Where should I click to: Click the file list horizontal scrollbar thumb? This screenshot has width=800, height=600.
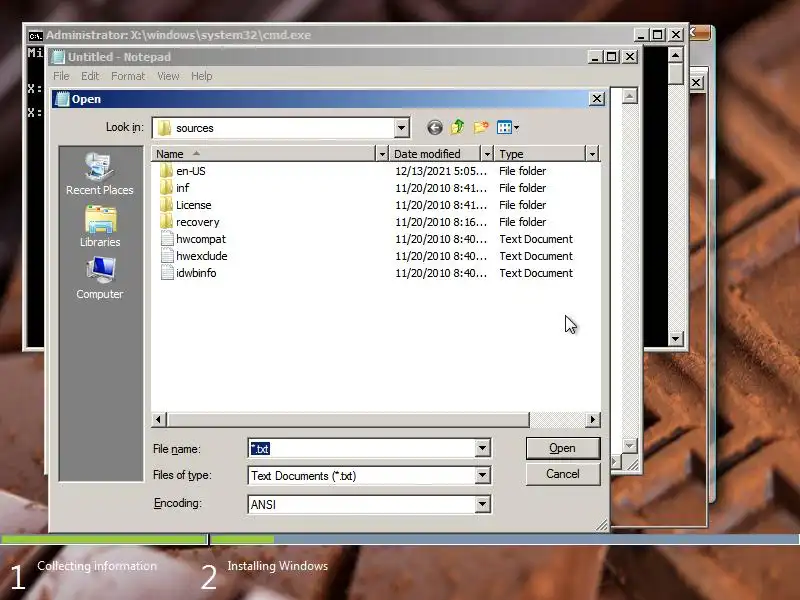pos(347,419)
